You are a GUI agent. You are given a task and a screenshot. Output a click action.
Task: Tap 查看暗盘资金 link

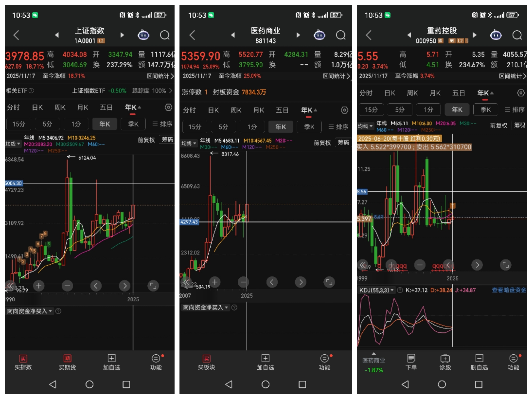[509, 290]
